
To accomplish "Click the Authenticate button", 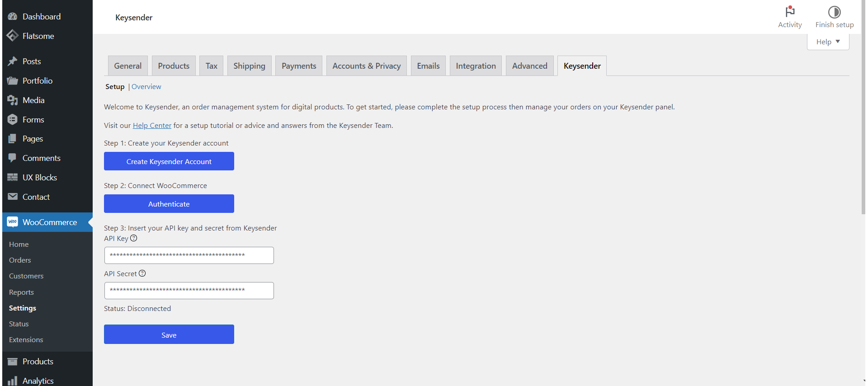I will pos(169,204).
